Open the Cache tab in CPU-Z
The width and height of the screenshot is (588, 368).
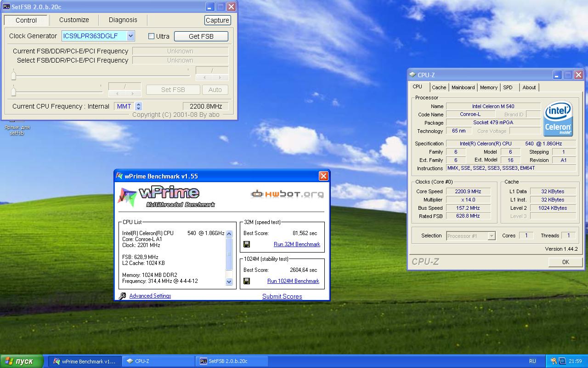(439, 87)
